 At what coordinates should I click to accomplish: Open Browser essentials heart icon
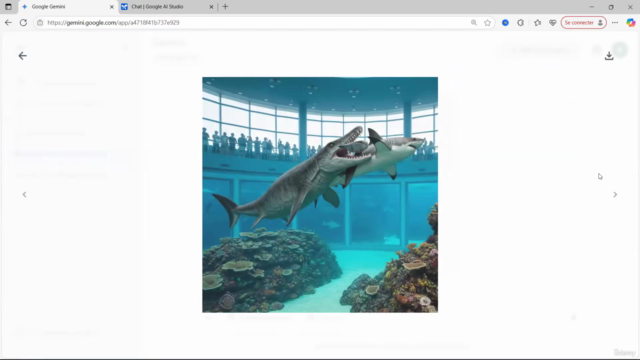(x=553, y=22)
